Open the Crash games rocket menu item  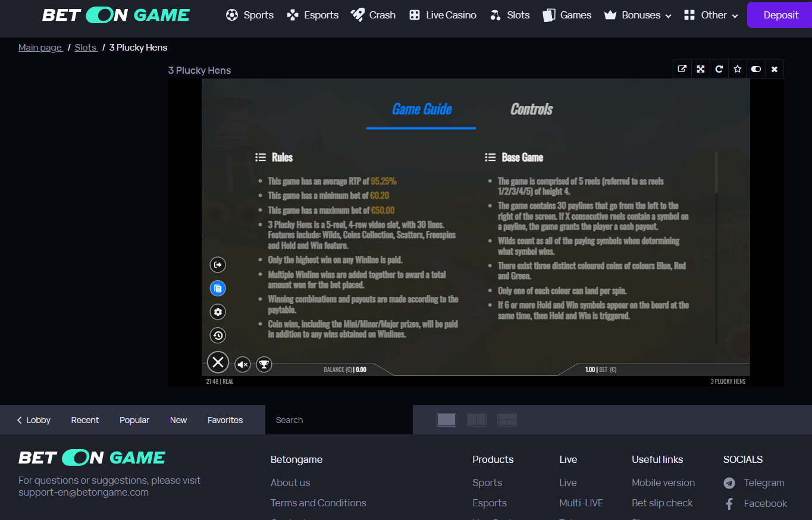click(x=373, y=15)
